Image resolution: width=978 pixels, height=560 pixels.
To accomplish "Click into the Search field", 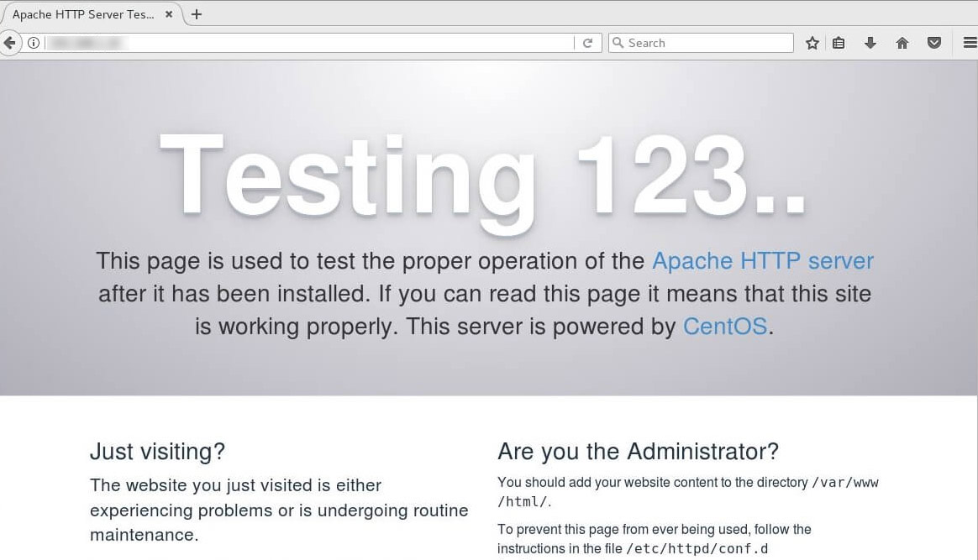I will [701, 43].
